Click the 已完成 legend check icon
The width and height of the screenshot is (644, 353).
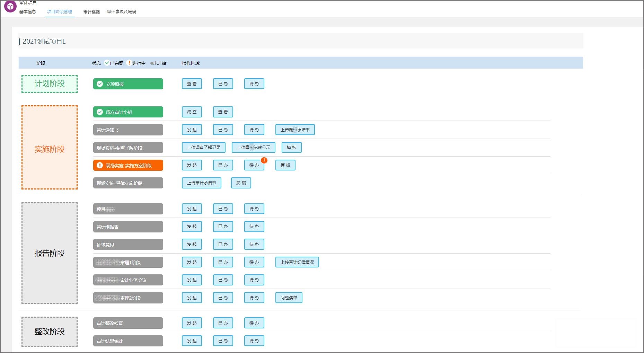[107, 63]
